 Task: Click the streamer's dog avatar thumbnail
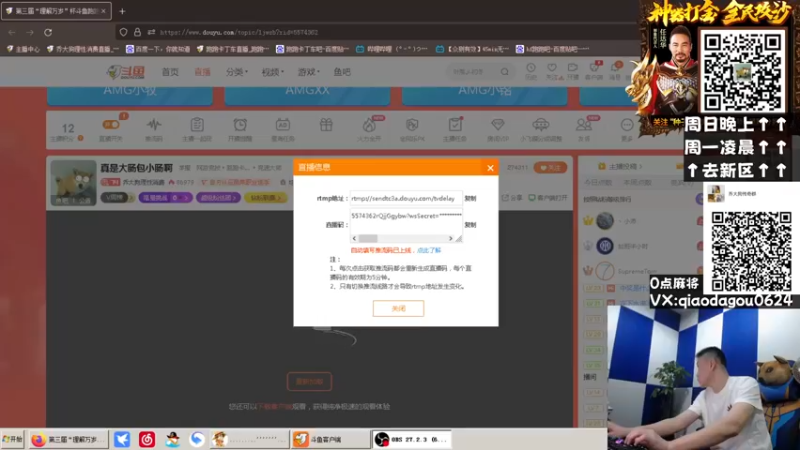click(x=73, y=183)
